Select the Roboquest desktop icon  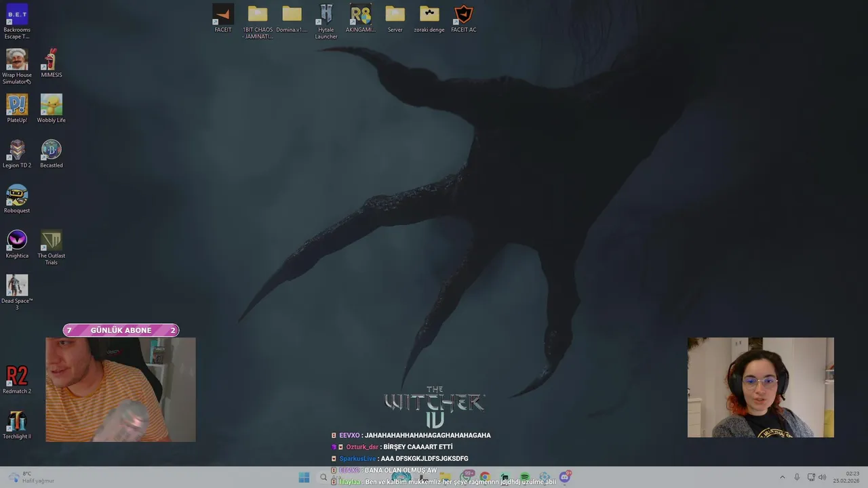[17, 199]
